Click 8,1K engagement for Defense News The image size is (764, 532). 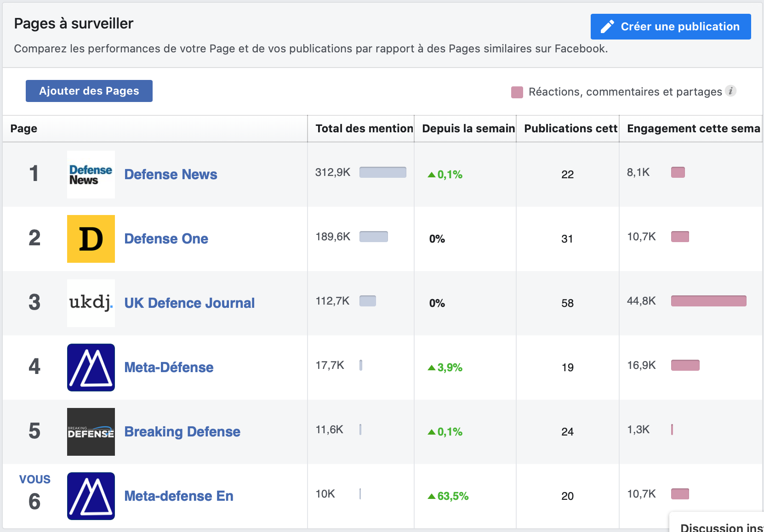tap(639, 172)
